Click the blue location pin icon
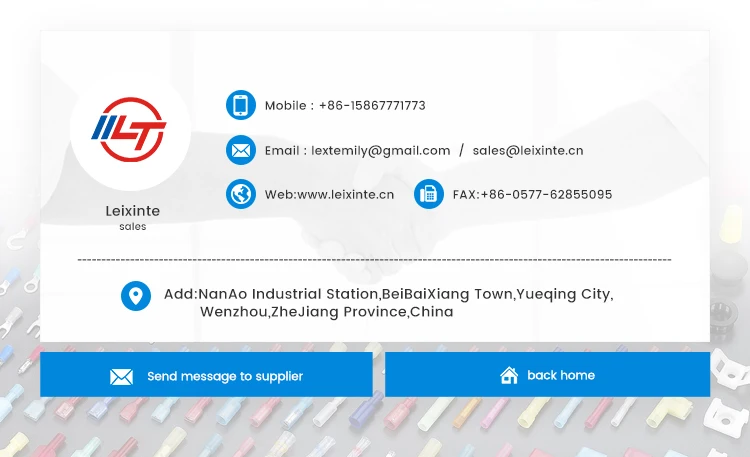The height and width of the screenshot is (457, 750). (136, 296)
